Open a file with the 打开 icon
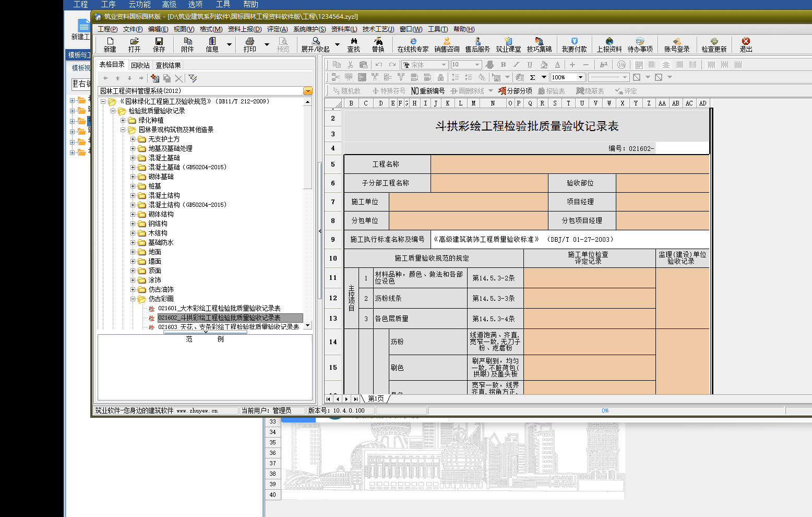Viewport: 812px width, 517px height. coord(134,44)
